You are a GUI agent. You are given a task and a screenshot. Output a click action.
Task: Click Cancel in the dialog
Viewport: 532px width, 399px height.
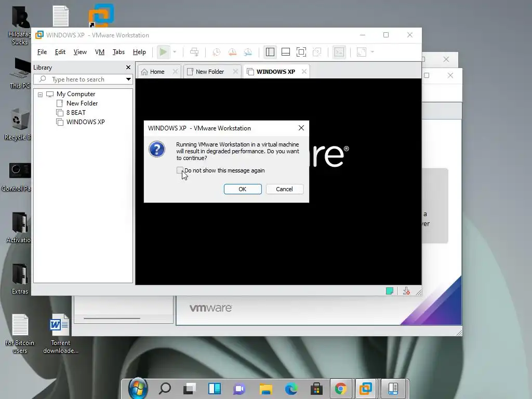[284, 189]
